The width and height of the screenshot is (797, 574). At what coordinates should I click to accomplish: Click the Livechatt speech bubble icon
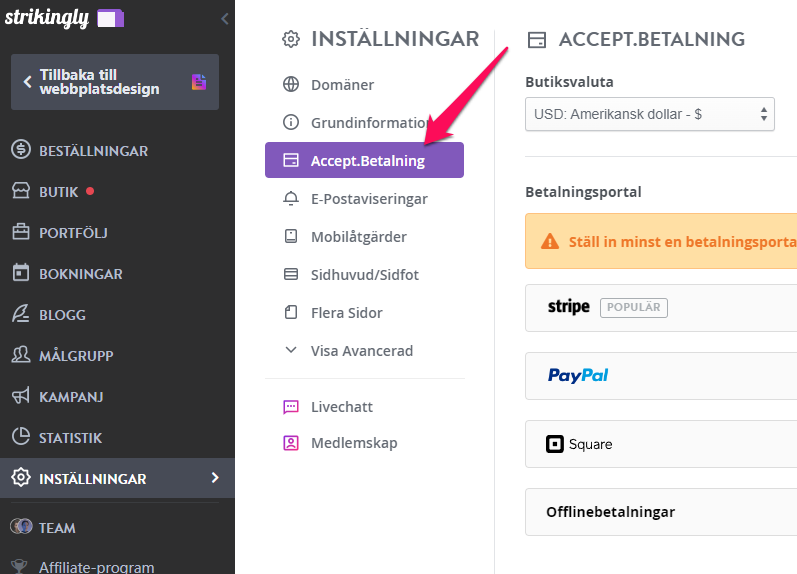click(x=291, y=407)
